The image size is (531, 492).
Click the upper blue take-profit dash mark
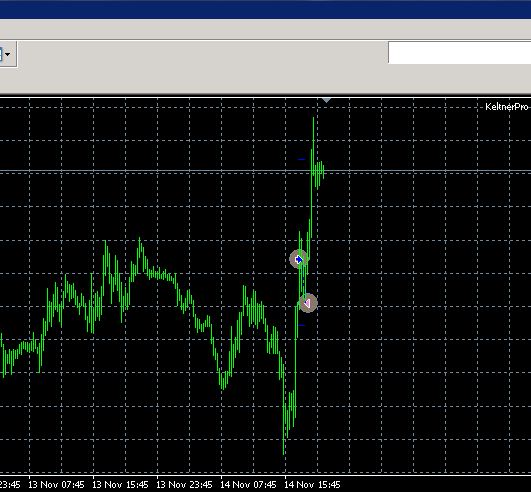301,159
